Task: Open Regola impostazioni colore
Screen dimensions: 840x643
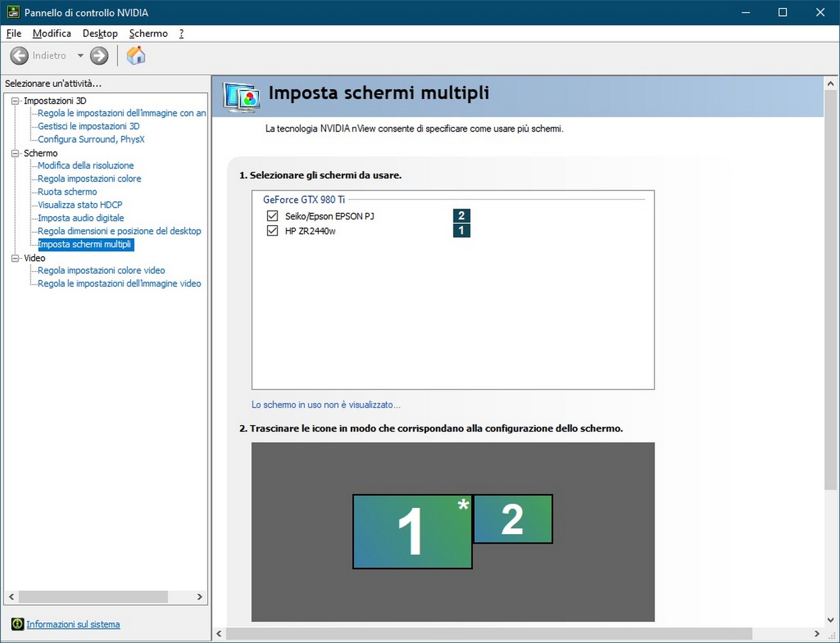Action: (89, 179)
